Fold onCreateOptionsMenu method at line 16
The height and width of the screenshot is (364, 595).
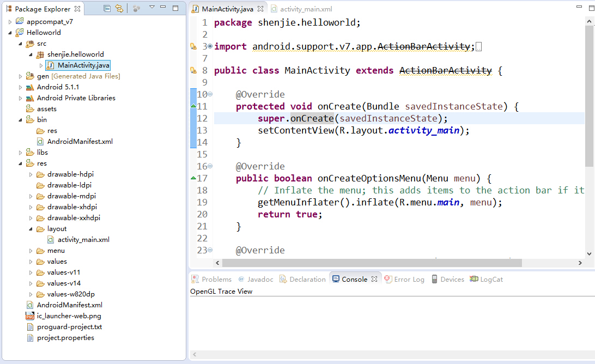(210, 166)
